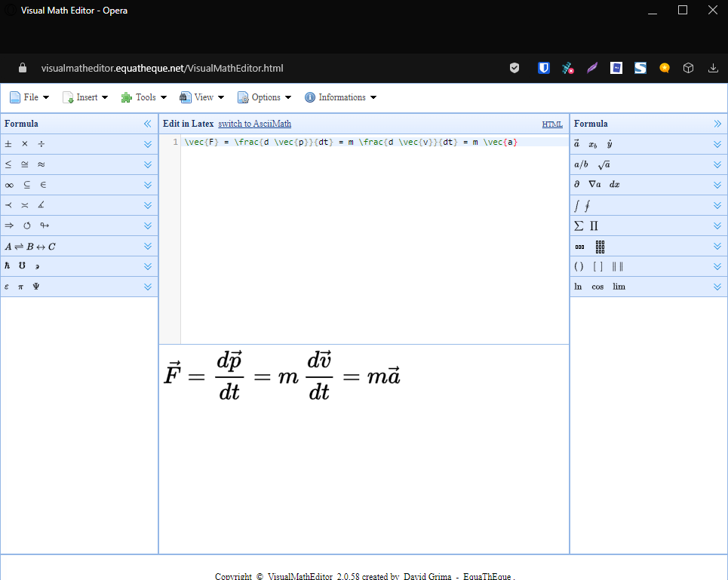
Task: Insert the approximately-equal symbol
Action: (41, 164)
